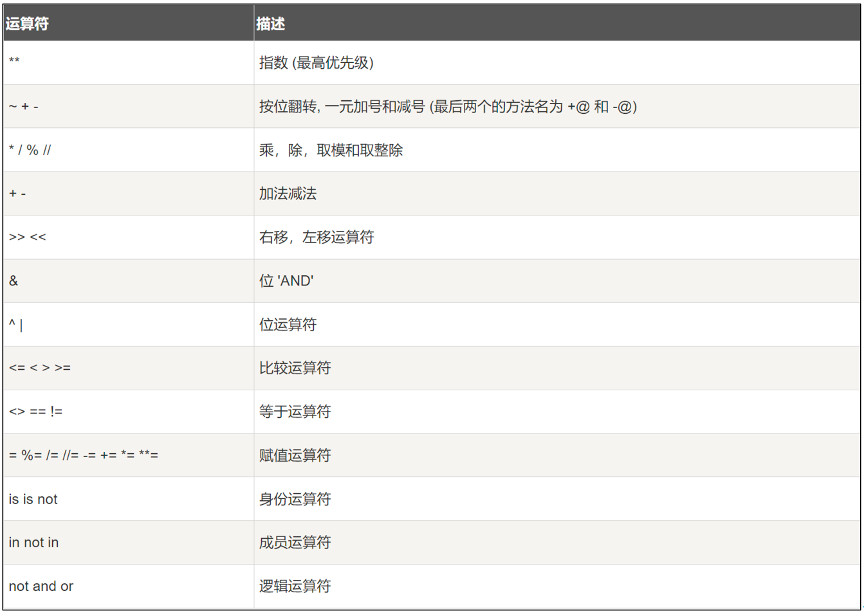Image resolution: width=864 pixels, height=616 pixels.
Task: Click the 指数 (最高优先级) description
Action: click(316, 62)
